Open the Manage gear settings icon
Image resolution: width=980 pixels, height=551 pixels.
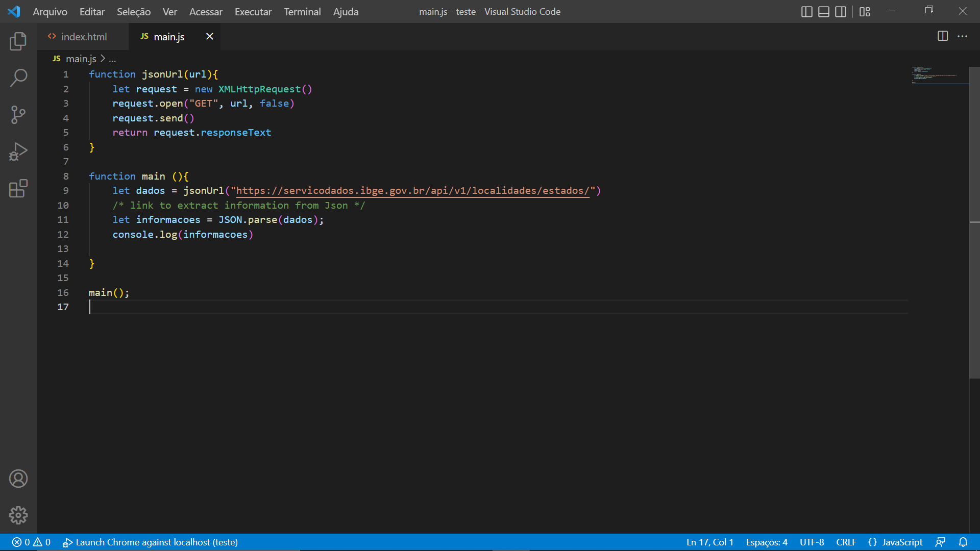pos(18,515)
